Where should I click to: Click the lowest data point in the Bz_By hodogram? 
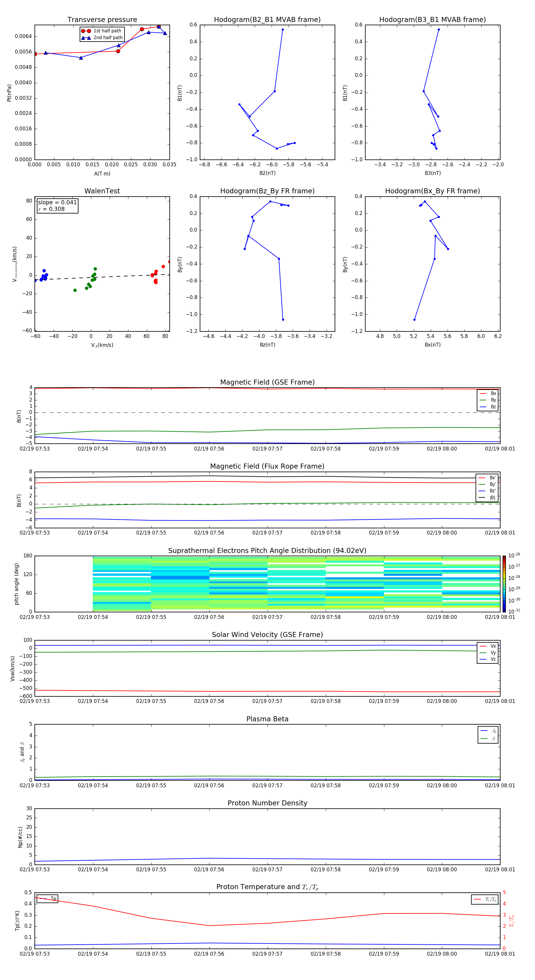(x=283, y=320)
